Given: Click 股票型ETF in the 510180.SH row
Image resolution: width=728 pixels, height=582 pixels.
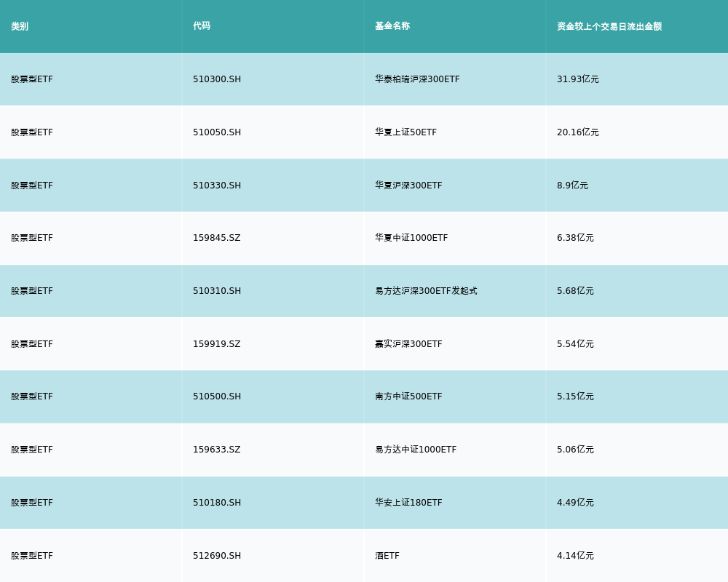Looking at the screenshot, I should point(32,503).
